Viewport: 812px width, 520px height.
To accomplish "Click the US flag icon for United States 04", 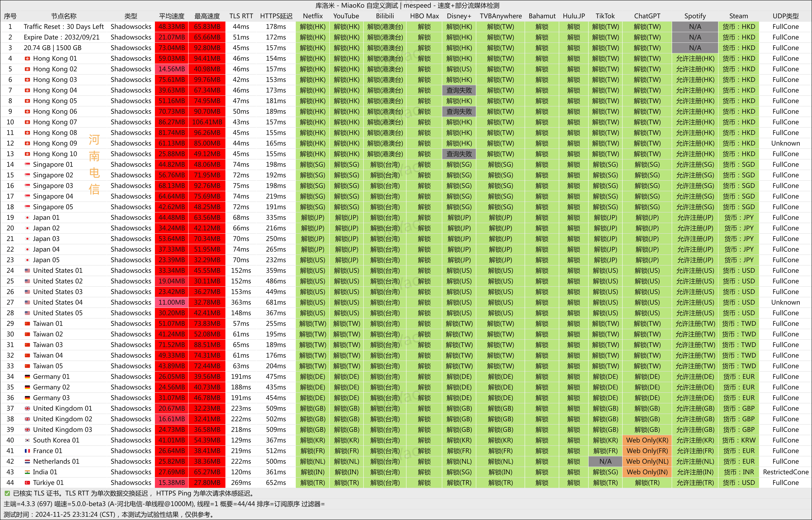I will click(x=27, y=303).
